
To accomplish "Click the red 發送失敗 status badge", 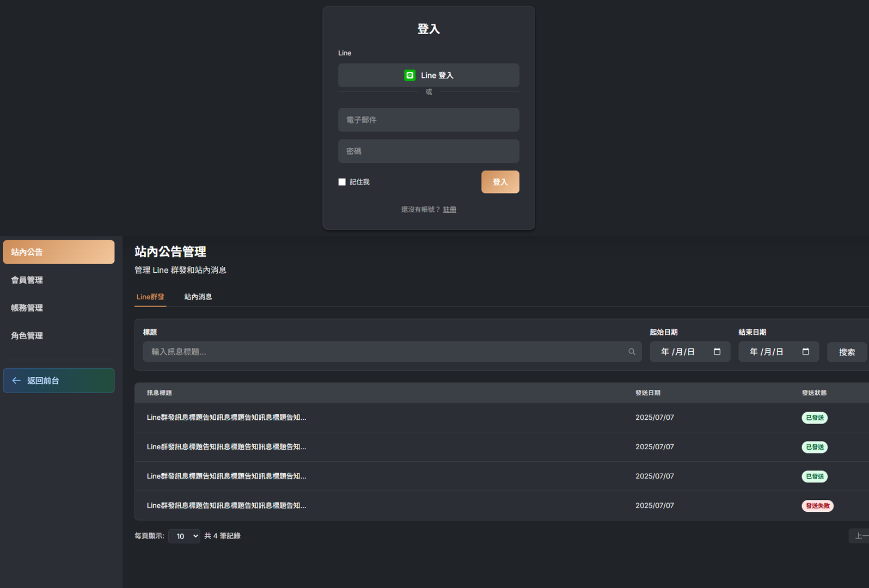I will point(817,506).
